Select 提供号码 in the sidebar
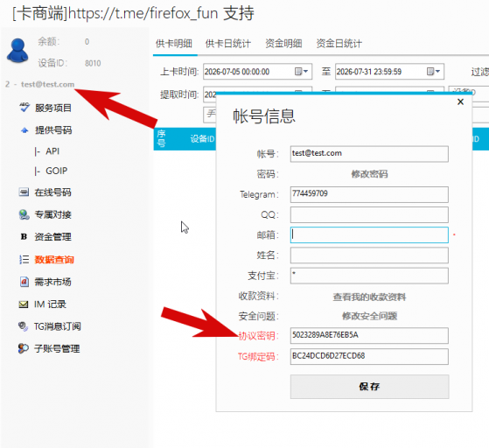The height and width of the screenshot is (448, 489). click(53, 130)
